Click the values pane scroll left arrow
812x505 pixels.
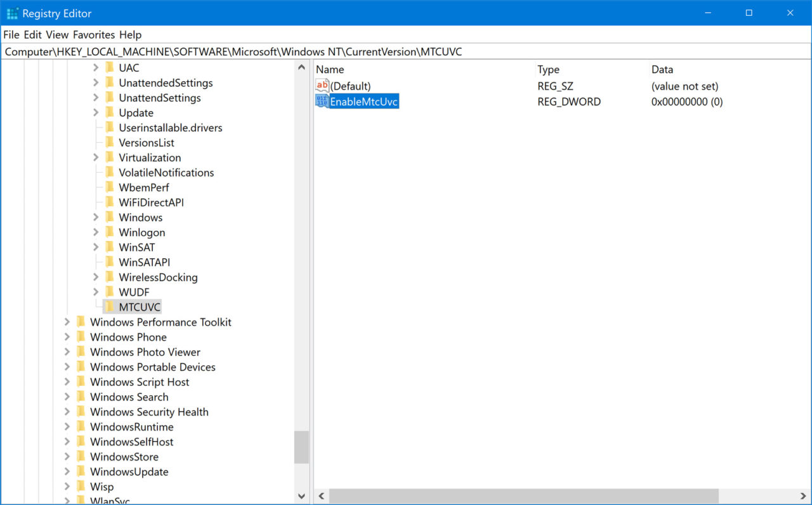point(322,496)
